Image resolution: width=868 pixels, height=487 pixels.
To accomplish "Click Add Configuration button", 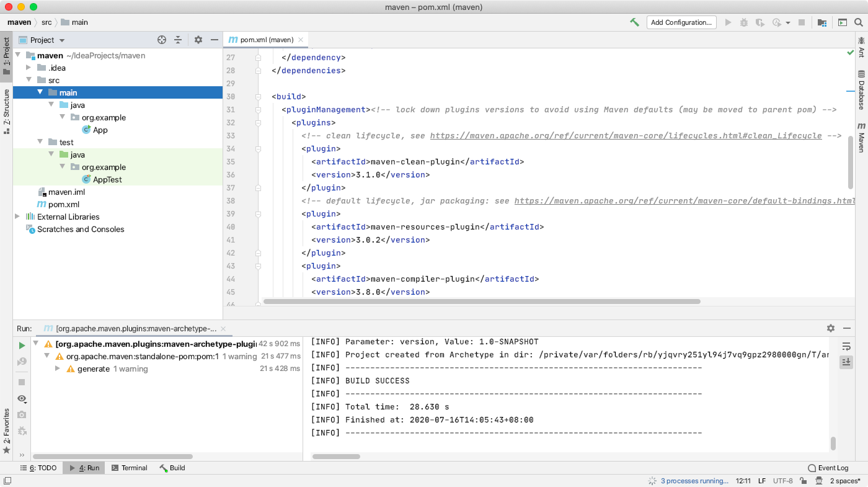I will [x=681, y=22].
